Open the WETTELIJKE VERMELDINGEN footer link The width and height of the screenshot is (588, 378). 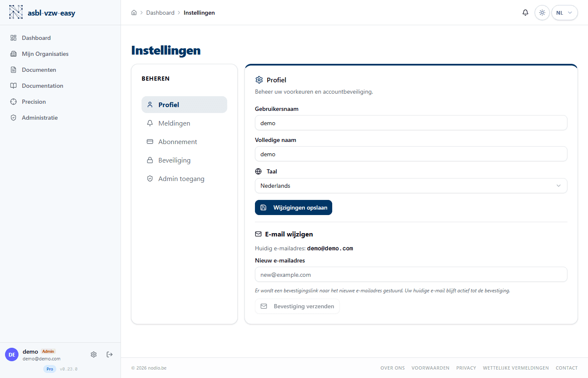click(516, 368)
